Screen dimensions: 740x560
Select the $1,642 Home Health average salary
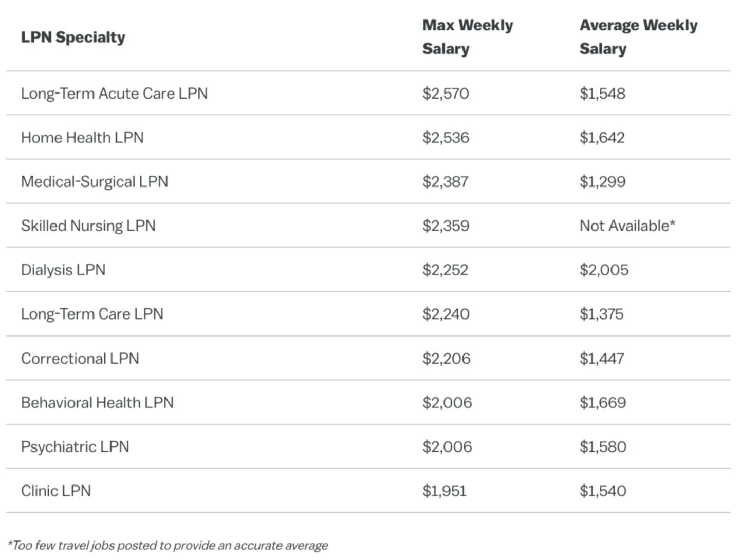coord(602,138)
